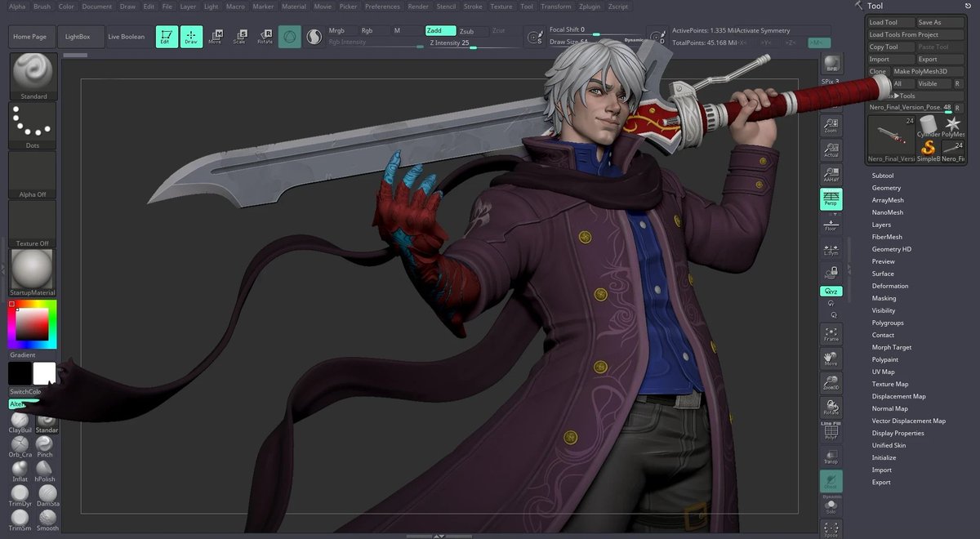Click the main color picker square
The image size is (980, 539).
[x=33, y=324]
